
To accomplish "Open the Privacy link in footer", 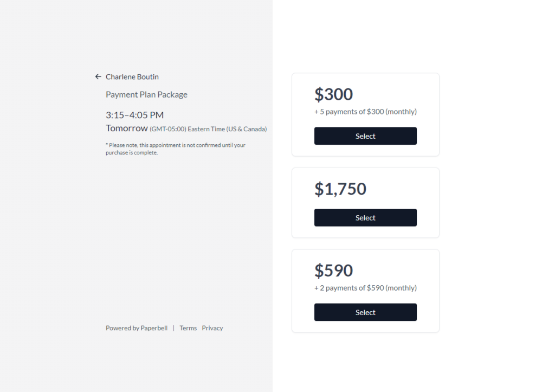I will coord(212,328).
